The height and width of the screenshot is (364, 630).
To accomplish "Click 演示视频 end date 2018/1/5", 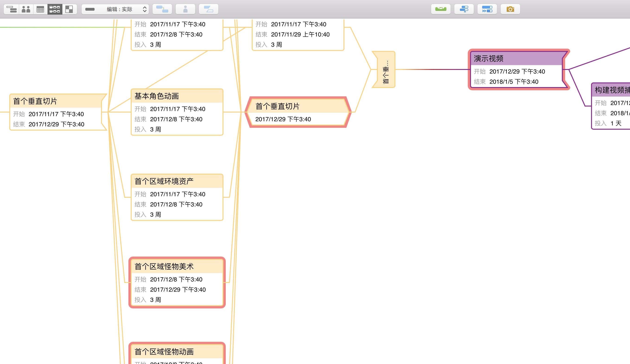I will click(x=514, y=82).
